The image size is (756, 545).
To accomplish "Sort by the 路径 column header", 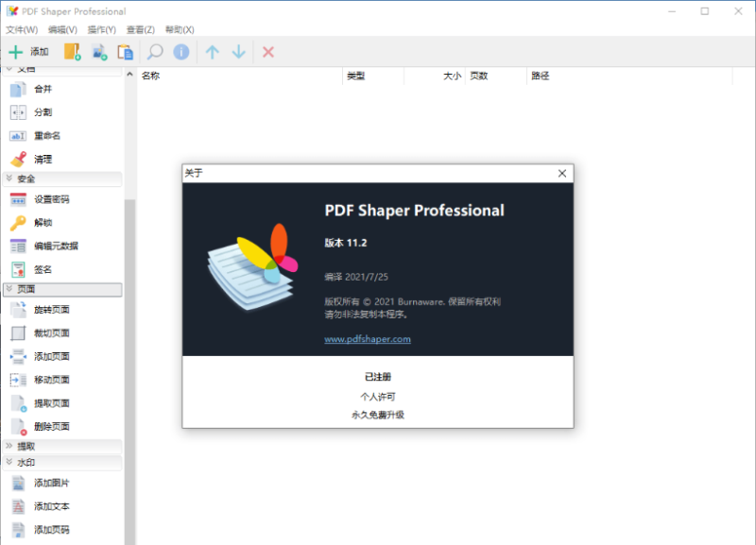I will click(629, 77).
